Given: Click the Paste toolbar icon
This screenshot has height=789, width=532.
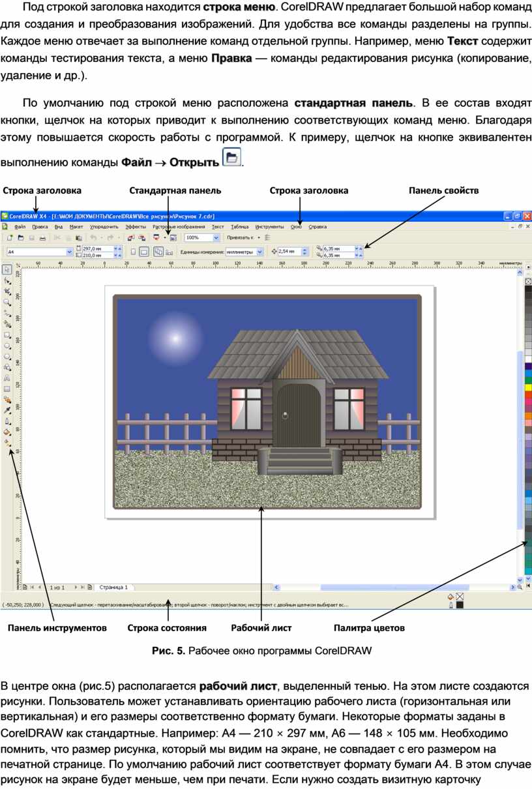Looking at the screenshot, I should click(78, 238).
